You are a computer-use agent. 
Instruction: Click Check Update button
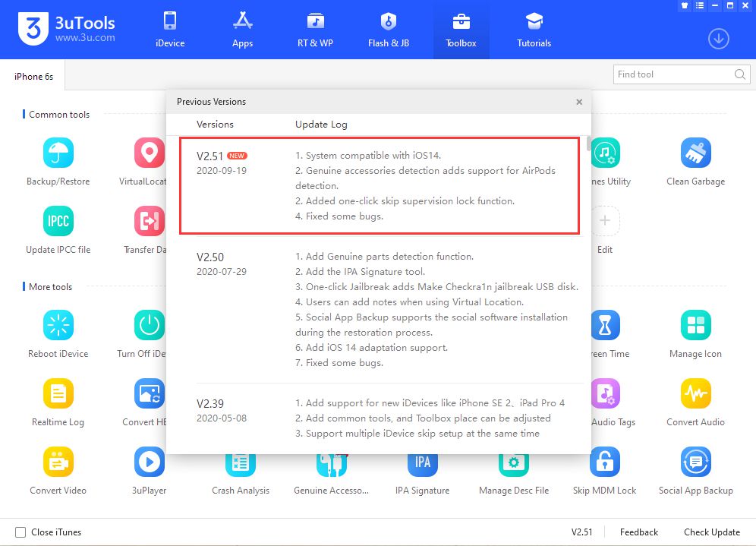pyautogui.click(x=712, y=532)
